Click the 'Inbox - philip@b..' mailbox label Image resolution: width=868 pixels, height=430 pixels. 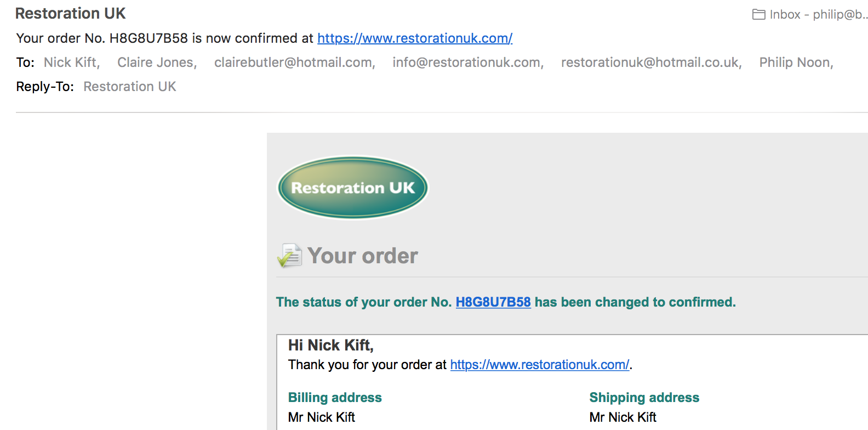point(818,15)
